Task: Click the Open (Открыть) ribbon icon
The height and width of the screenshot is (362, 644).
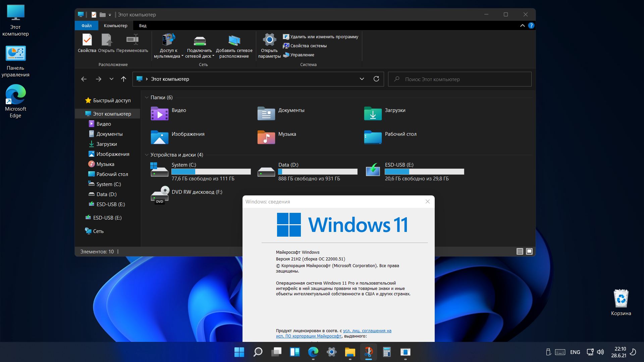Action: [x=106, y=43]
